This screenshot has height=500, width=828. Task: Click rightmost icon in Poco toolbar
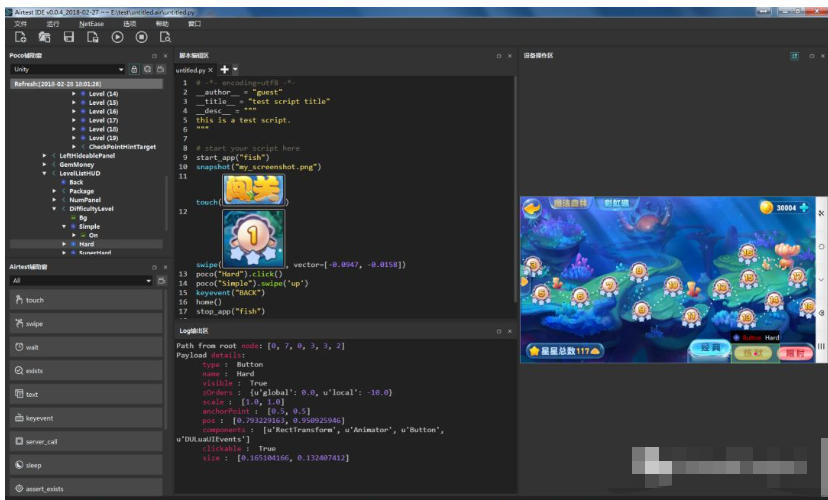pos(161,69)
